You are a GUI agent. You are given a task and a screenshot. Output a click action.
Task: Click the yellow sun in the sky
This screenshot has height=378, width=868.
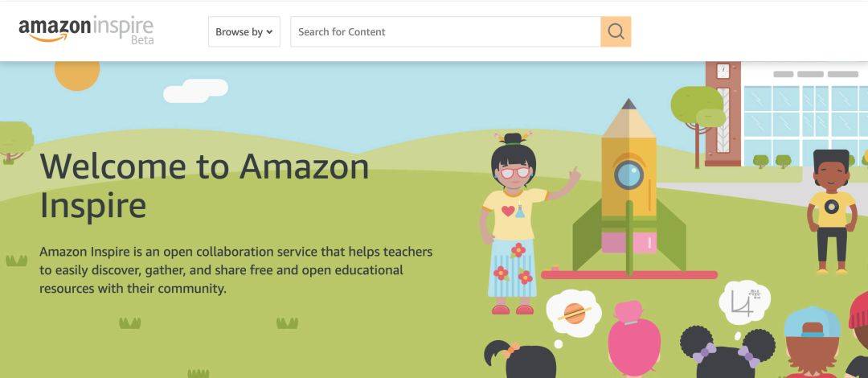point(77,76)
